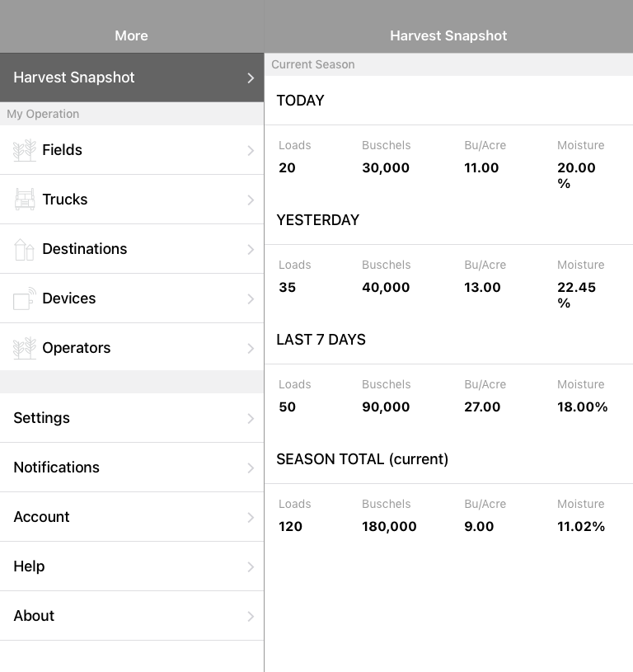Screen dimensions: 633x672
Task: Expand the Notifications row chevron
Action: point(251,468)
